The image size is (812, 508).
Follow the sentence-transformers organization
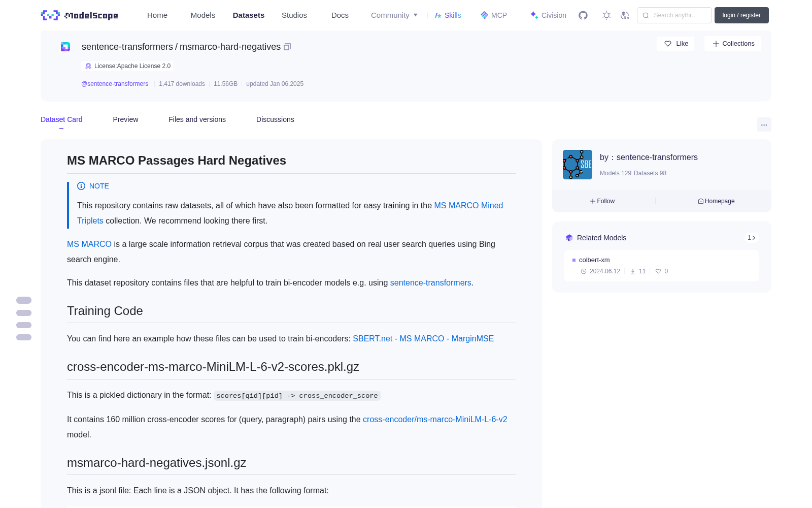click(602, 201)
